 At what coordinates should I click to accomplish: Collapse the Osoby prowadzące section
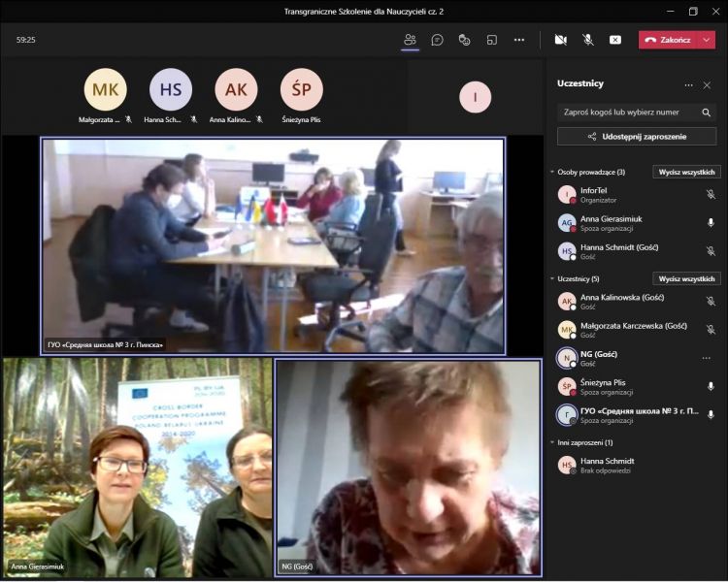point(552,173)
